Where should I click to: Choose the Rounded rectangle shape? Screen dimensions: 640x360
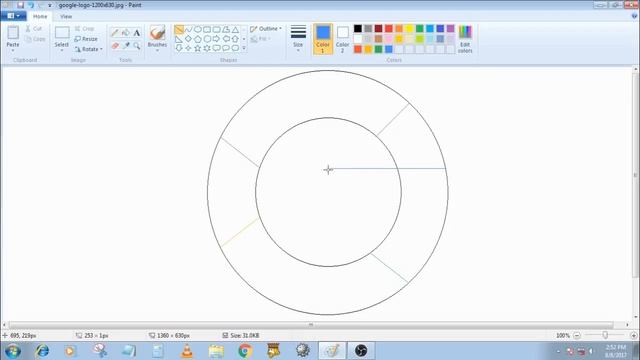coord(216,29)
